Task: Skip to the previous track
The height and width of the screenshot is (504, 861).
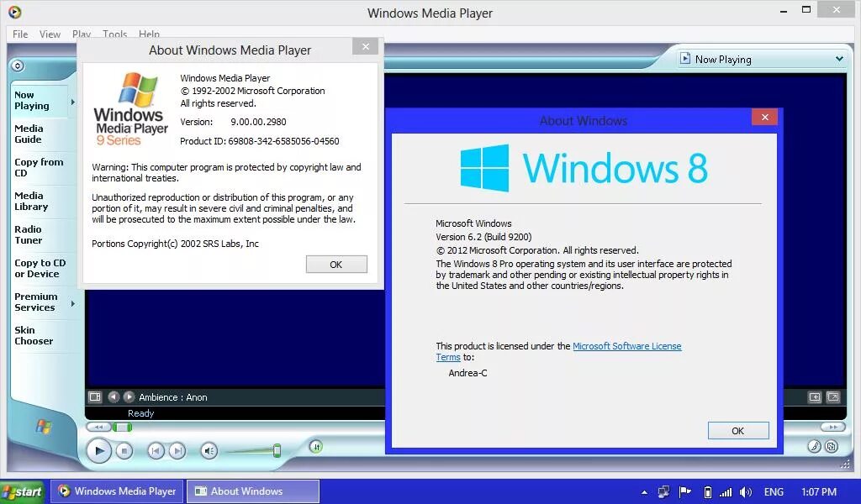Action: pyautogui.click(x=156, y=451)
